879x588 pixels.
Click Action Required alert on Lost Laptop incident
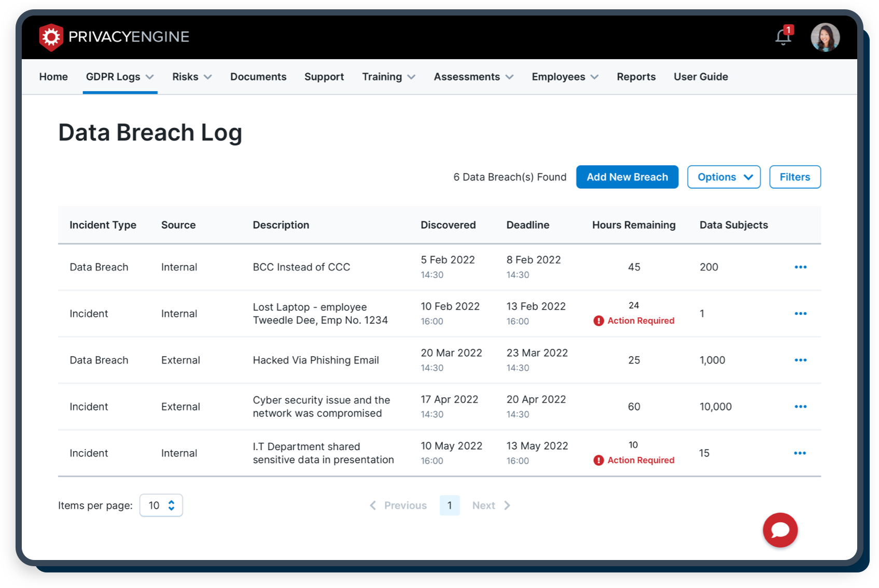[634, 320]
